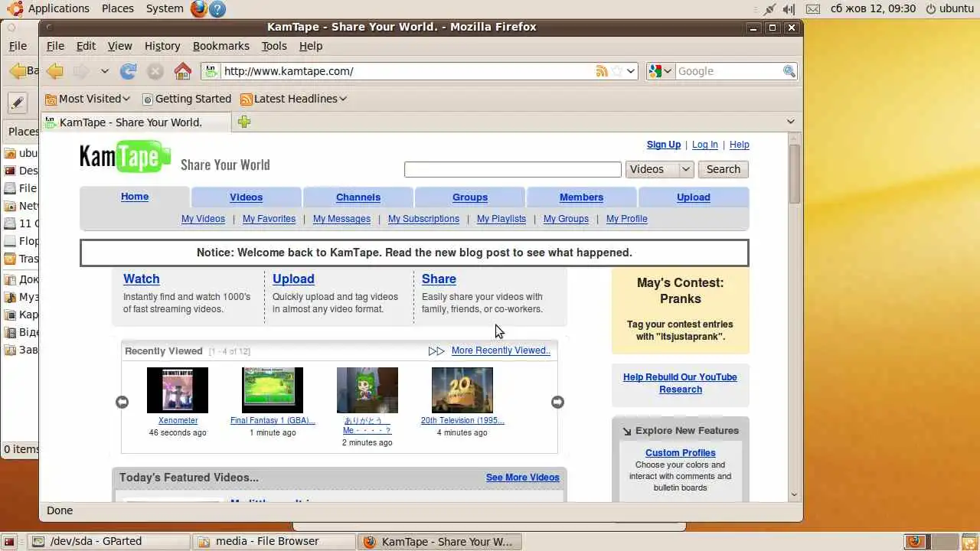Click the Stop loading icon
Screen dimensions: 980x551
click(x=155, y=71)
